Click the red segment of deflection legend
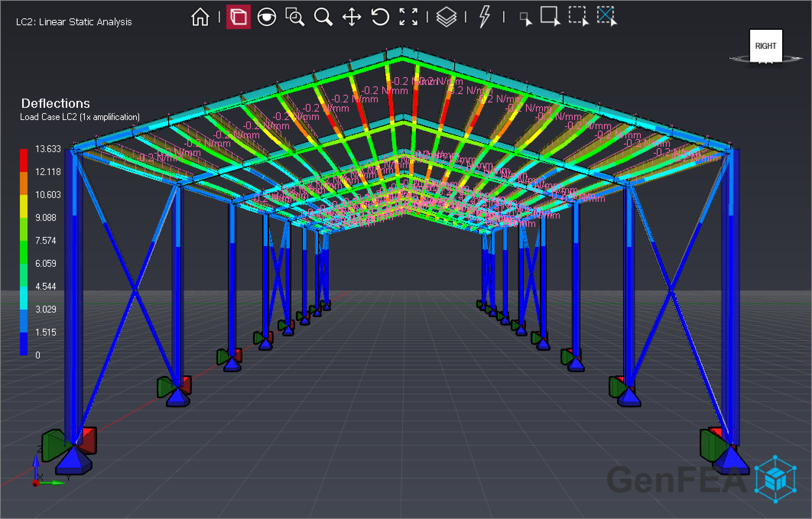The image size is (812, 519). pyautogui.click(x=24, y=160)
